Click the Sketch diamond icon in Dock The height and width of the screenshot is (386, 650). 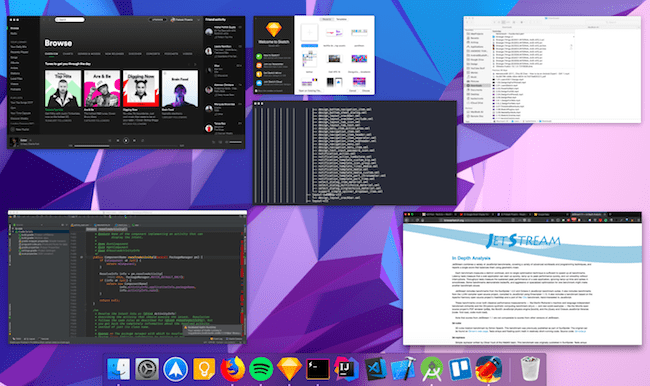point(289,369)
